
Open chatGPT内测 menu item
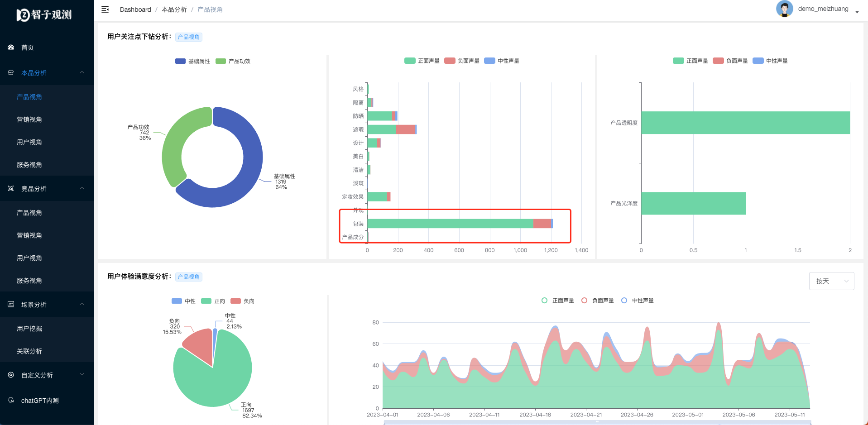[x=47, y=401]
